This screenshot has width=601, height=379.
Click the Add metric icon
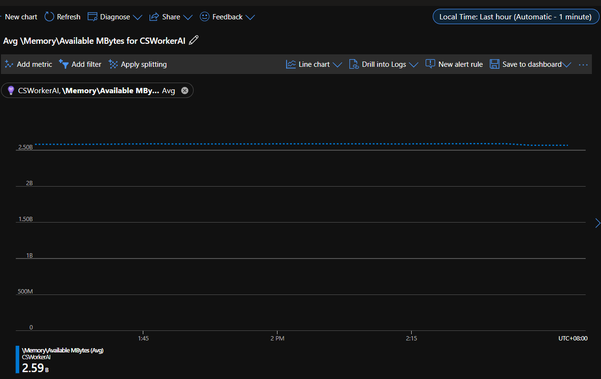point(9,64)
